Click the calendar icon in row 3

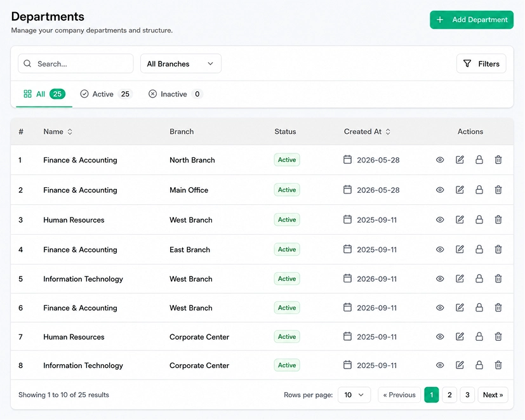point(347,220)
